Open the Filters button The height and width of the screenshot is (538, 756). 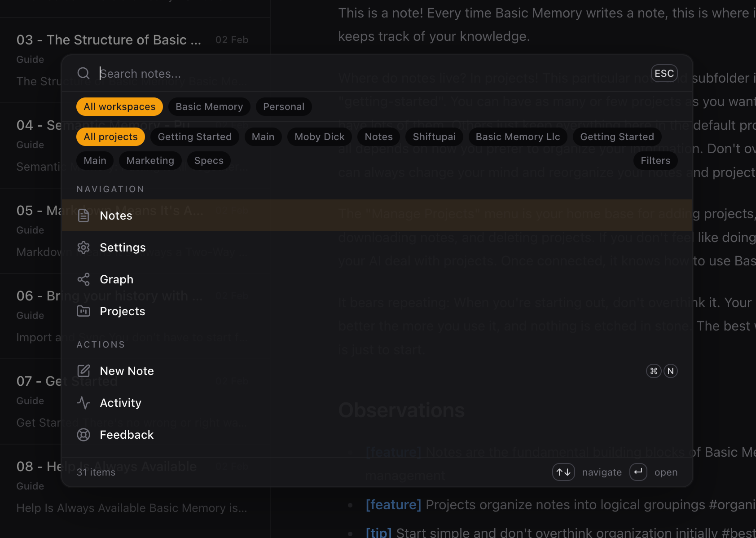(655, 160)
